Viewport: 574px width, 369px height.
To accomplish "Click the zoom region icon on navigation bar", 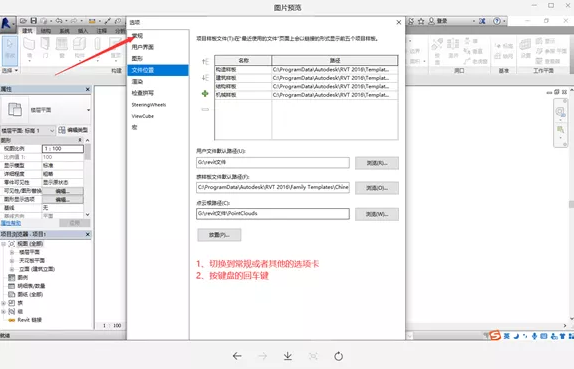I will (560, 130).
